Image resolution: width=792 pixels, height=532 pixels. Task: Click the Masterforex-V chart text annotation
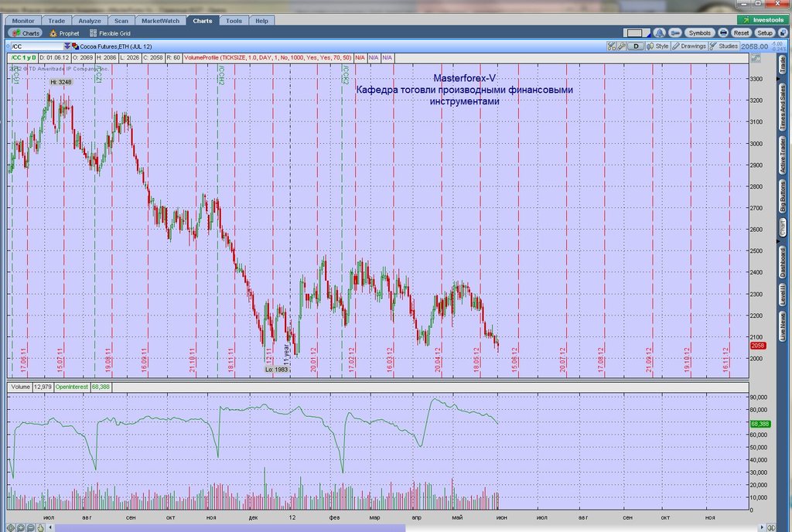pos(464,78)
